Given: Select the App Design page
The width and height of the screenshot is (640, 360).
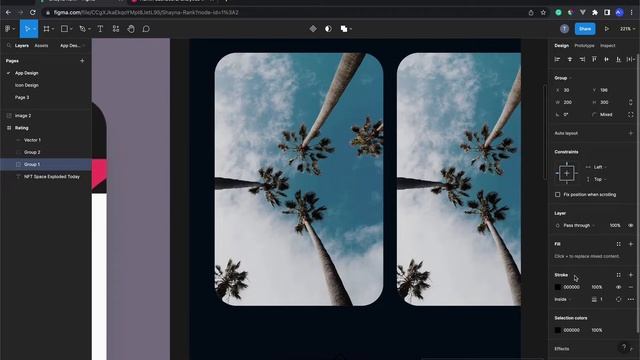Looking at the screenshot, I should click(27, 73).
